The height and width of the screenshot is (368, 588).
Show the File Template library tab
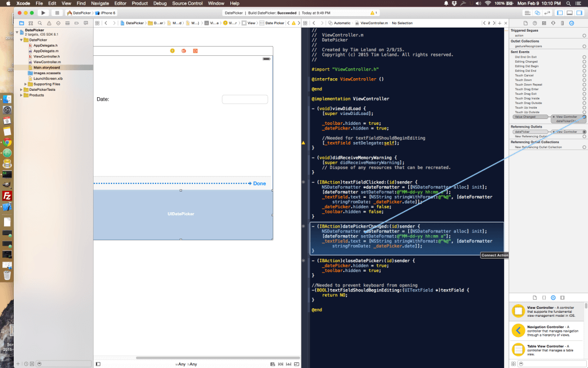click(535, 297)
